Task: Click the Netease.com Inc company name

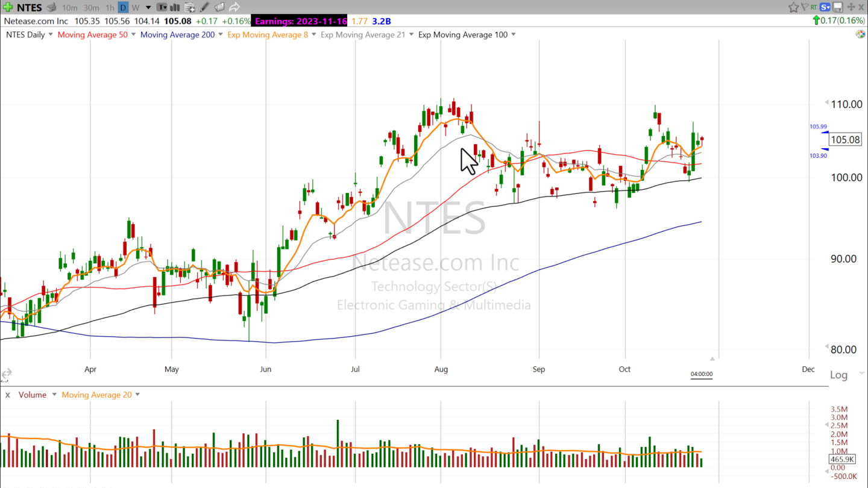Action: click(x=36, y=21)
